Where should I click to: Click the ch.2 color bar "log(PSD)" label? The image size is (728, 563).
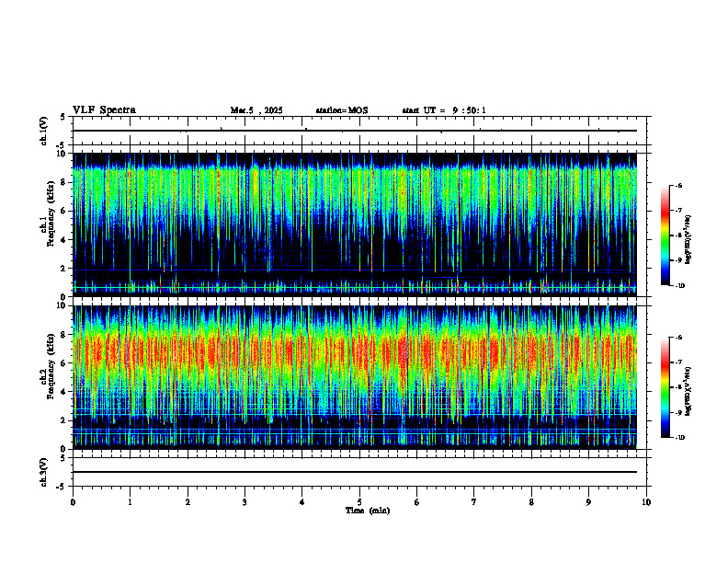[688, 391]
